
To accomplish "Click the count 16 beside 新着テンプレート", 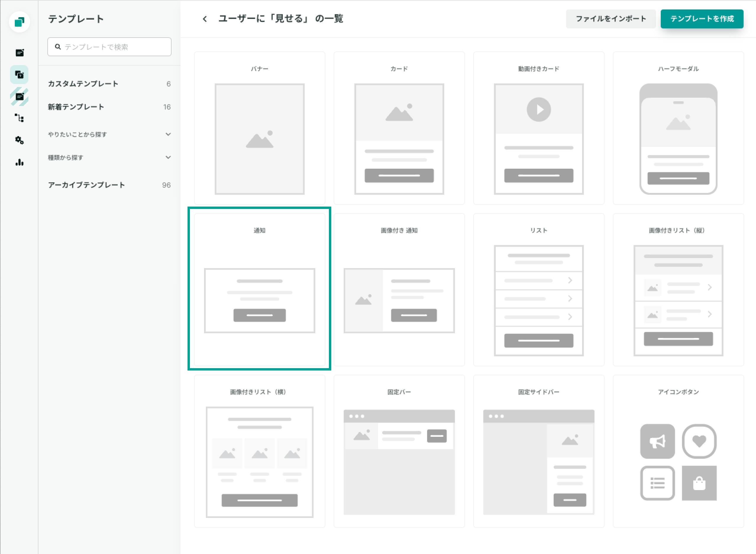I will (167, 107).
